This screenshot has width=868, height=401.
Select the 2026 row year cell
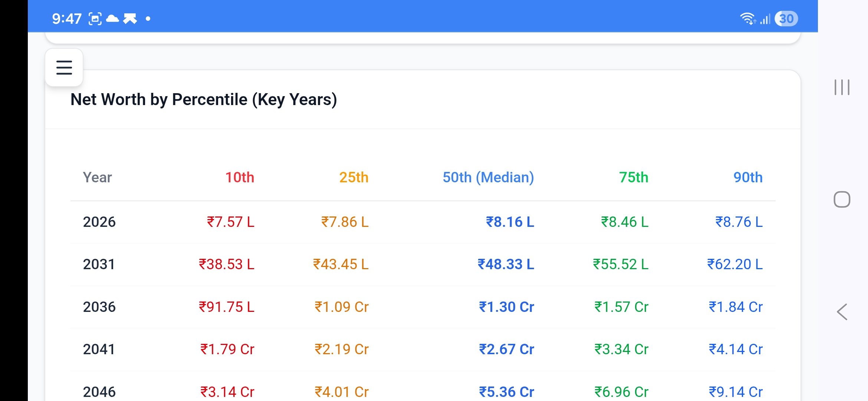[99, 222]
